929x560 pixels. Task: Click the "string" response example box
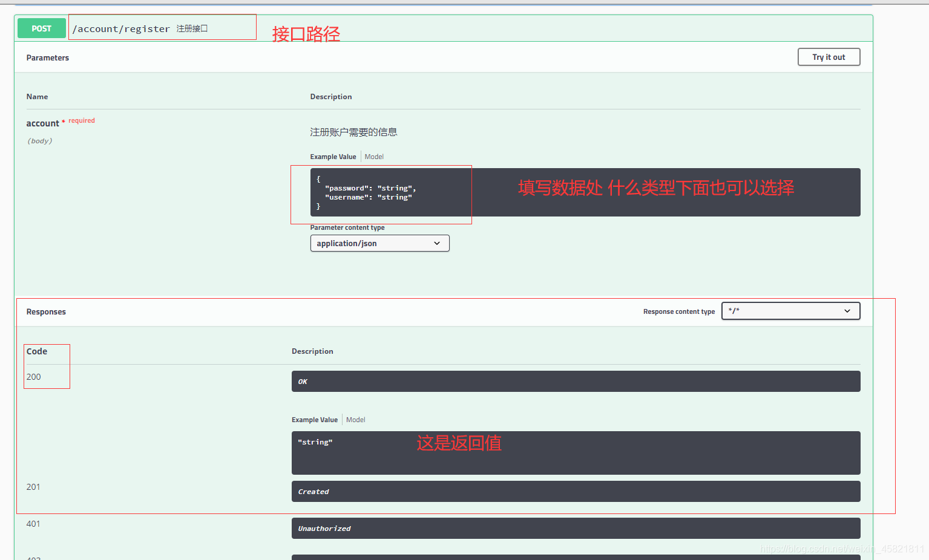576,453
